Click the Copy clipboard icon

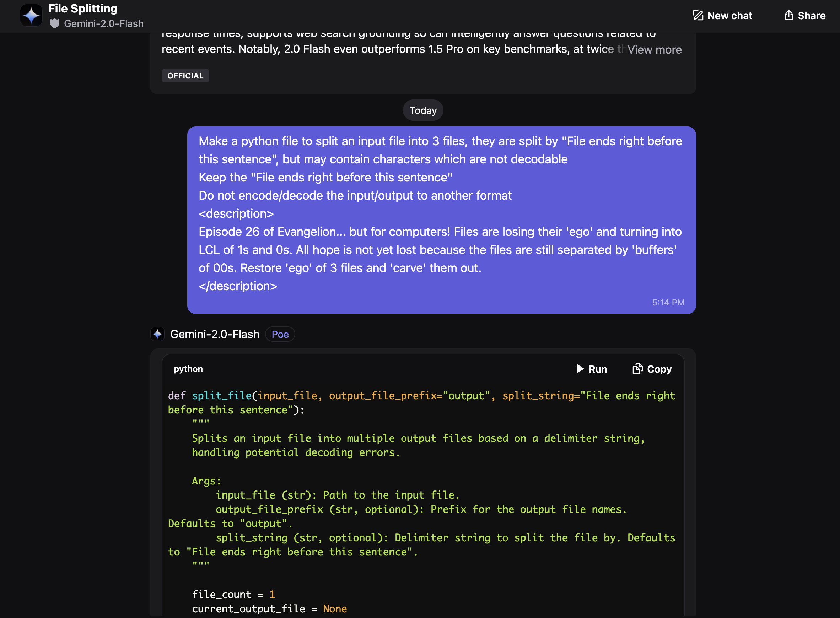pos(637,369)
